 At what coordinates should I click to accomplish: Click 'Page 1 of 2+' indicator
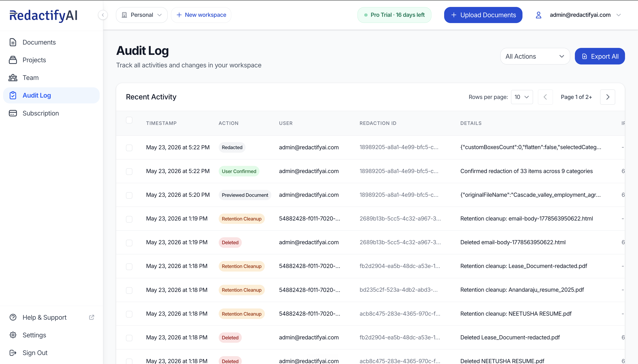pos(576,97)
